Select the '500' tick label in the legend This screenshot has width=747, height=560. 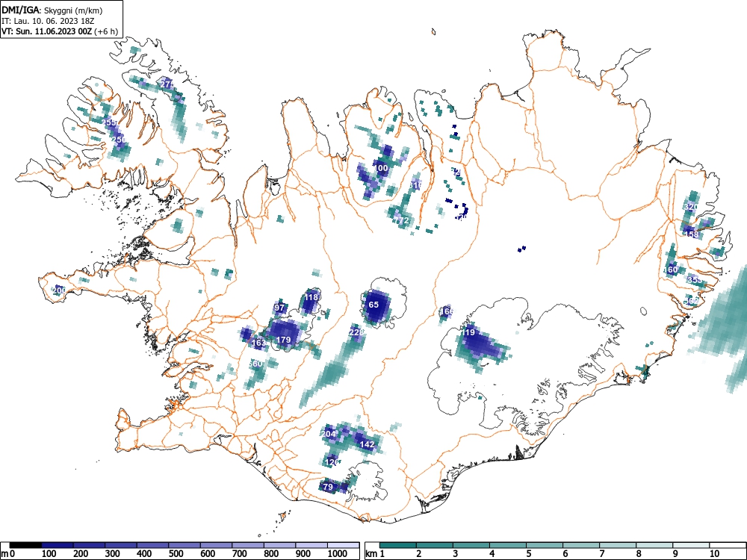(x=176, y=554)
